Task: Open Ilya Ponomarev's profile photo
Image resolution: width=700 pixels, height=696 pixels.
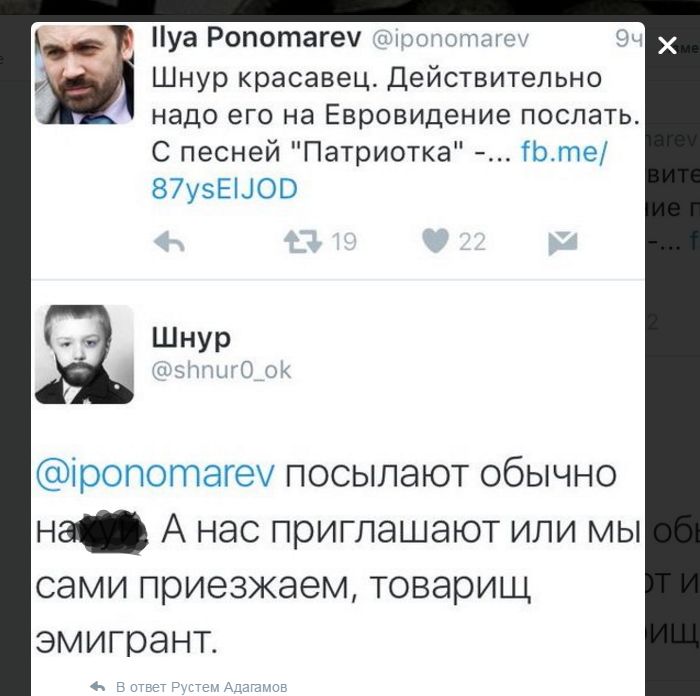Action: [x=84, y=75]
